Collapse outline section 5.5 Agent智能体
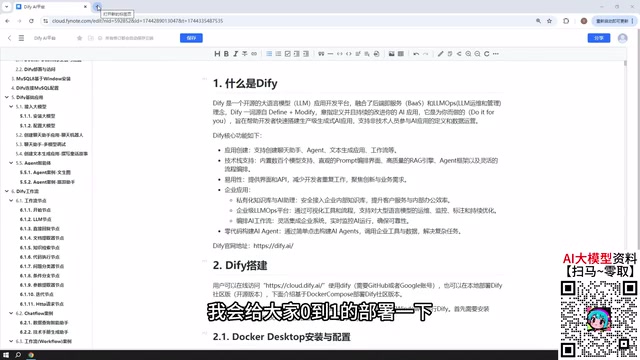The height and width of the screenshot is (360, 640). click(11, 163)
